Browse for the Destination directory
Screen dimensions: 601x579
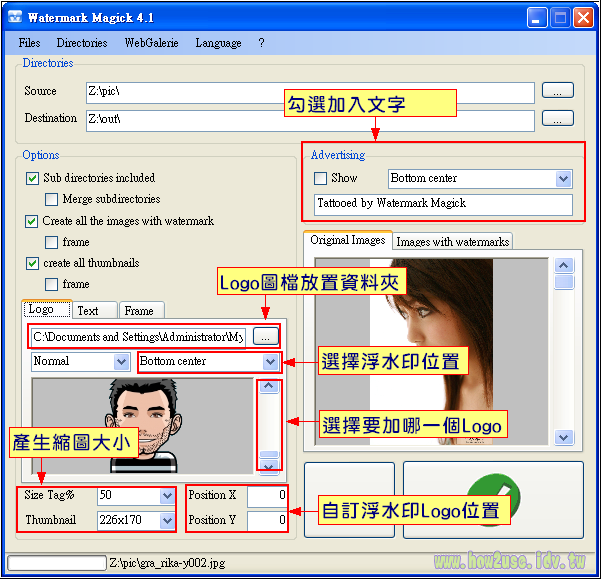point(558,118)
